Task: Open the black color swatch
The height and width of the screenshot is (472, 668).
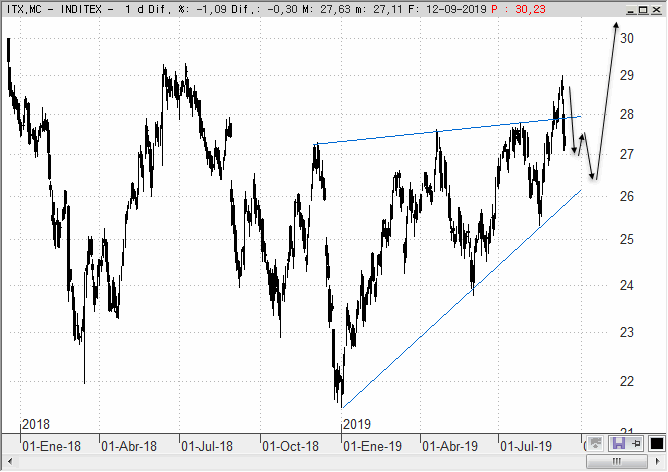Action: pos(657,443)
